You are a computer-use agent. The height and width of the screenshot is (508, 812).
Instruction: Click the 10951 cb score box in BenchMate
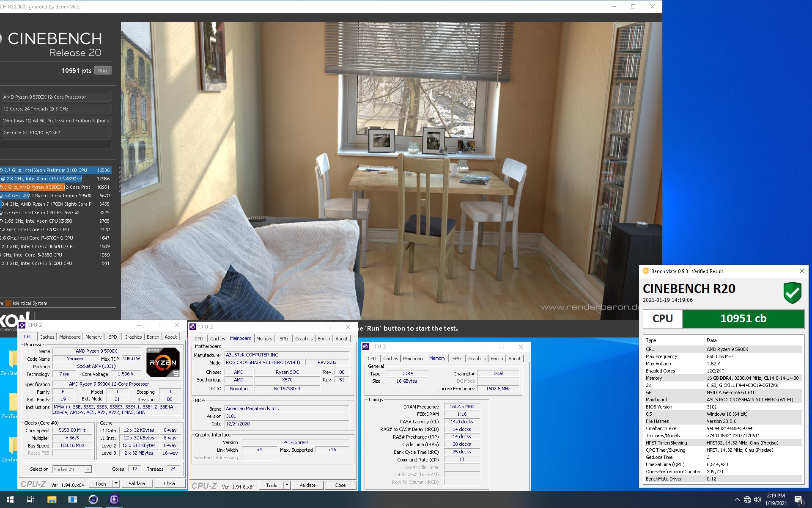click(743, 319)
